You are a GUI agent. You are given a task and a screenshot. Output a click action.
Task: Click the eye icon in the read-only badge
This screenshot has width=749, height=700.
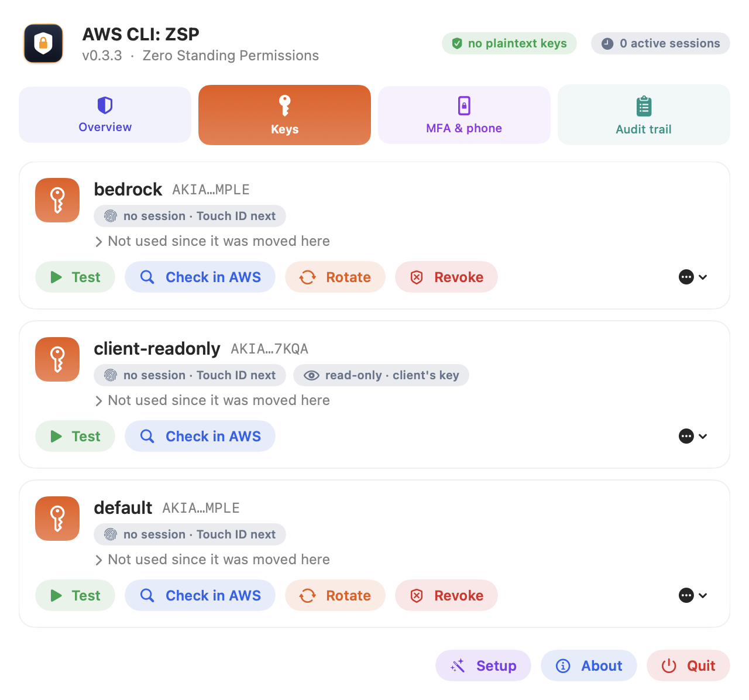[311, 375]
